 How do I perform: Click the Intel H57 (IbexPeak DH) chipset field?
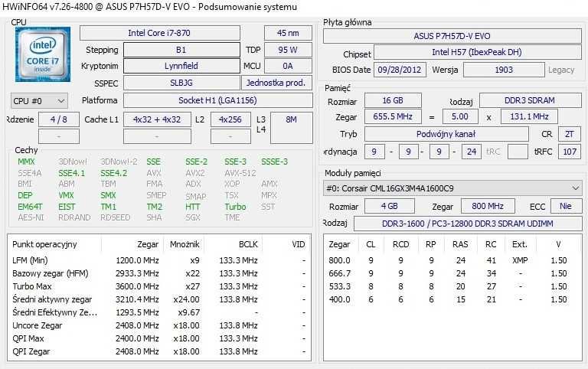(478, 52)
